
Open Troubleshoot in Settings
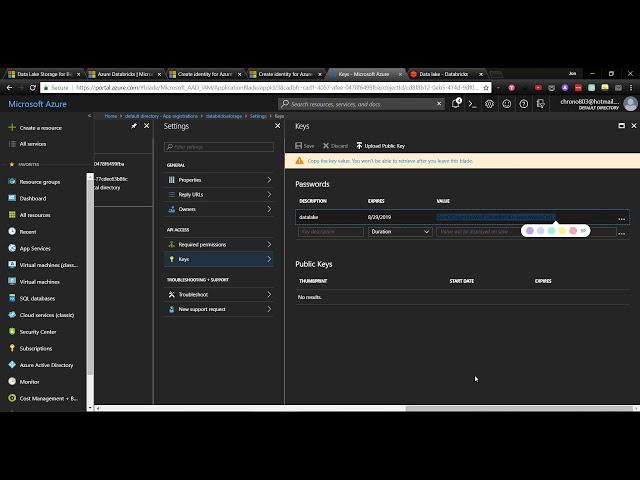[x=219, y=294]
